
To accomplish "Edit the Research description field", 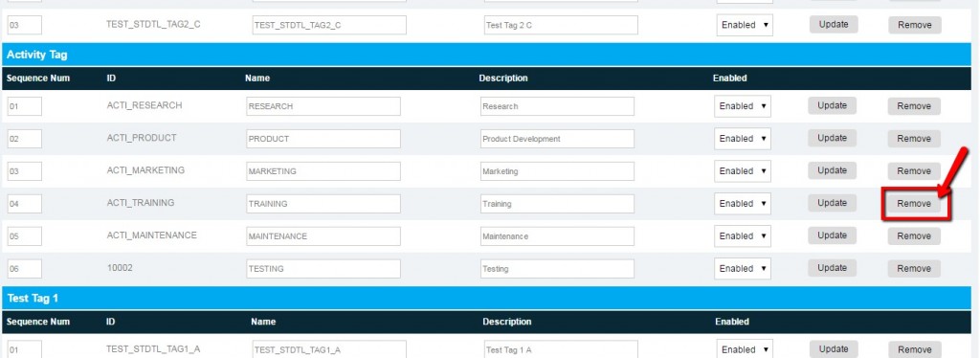I will 558,106.
